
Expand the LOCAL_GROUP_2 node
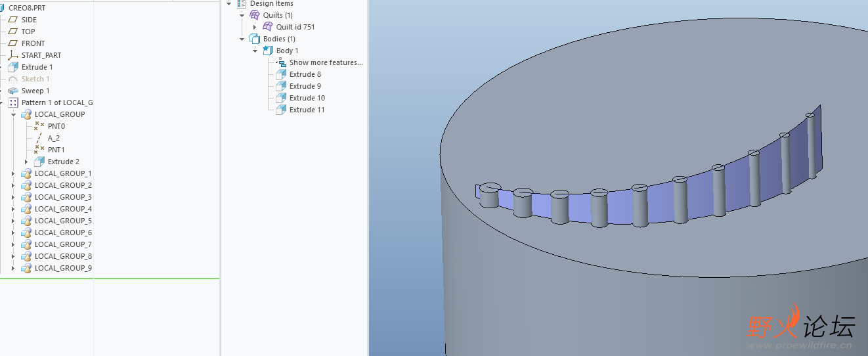13,185
